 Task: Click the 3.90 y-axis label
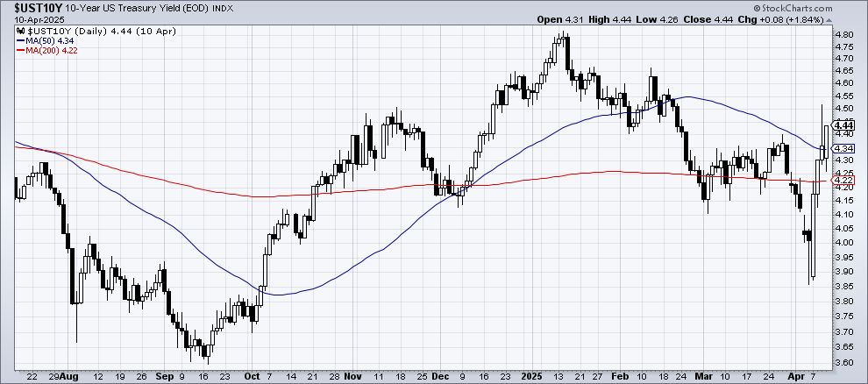[844, 271]
